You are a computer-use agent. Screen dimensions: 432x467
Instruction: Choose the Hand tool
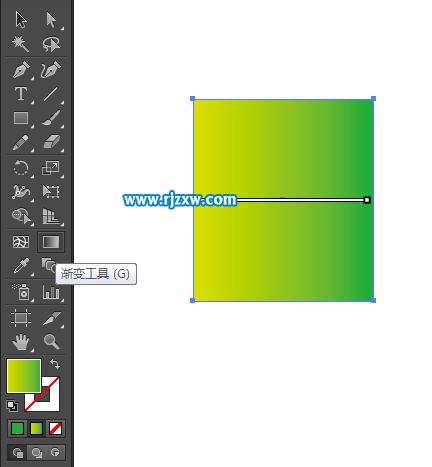(x=21, y=342)
